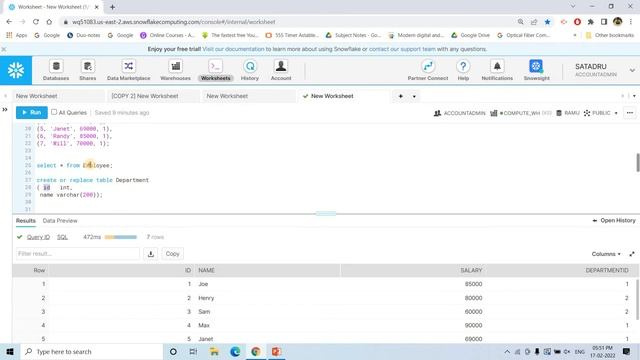Open PowerPoint from the taskbar
This screenshot has height=360, width=640.
(276, 351)
